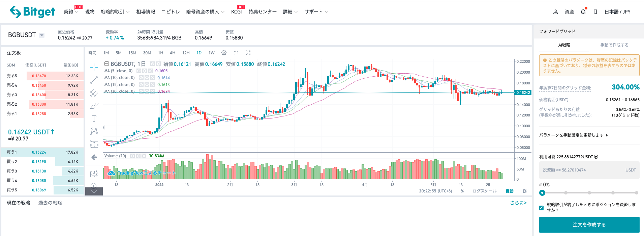Select the text annotation tool
644x236 pixels.
[x=94, y=119]
